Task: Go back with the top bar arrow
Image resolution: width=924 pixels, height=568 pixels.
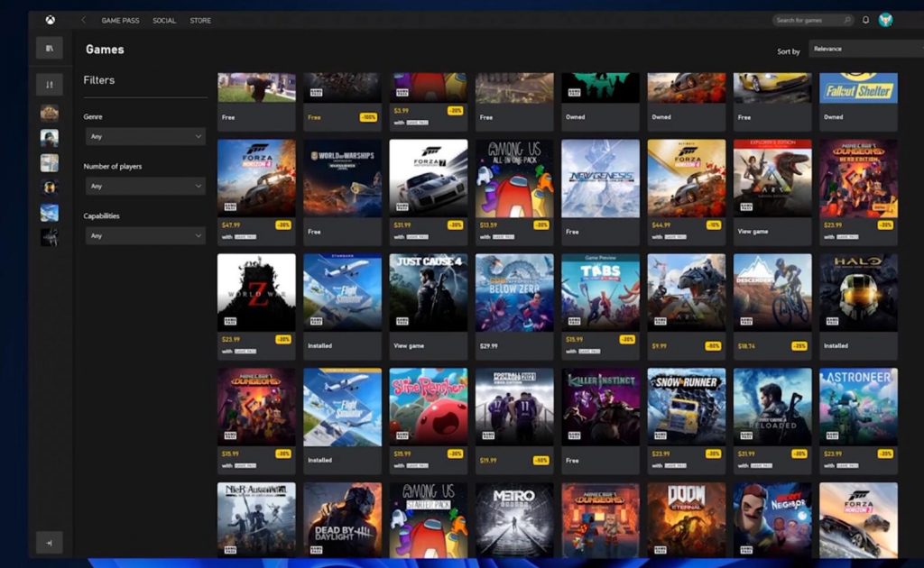Action: point(84,20)
